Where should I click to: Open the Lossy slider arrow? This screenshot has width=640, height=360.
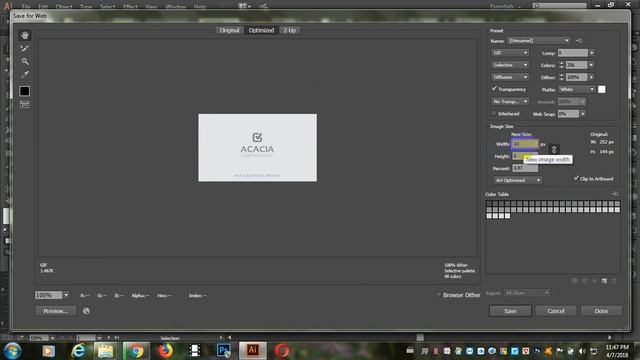coord(591,53)
